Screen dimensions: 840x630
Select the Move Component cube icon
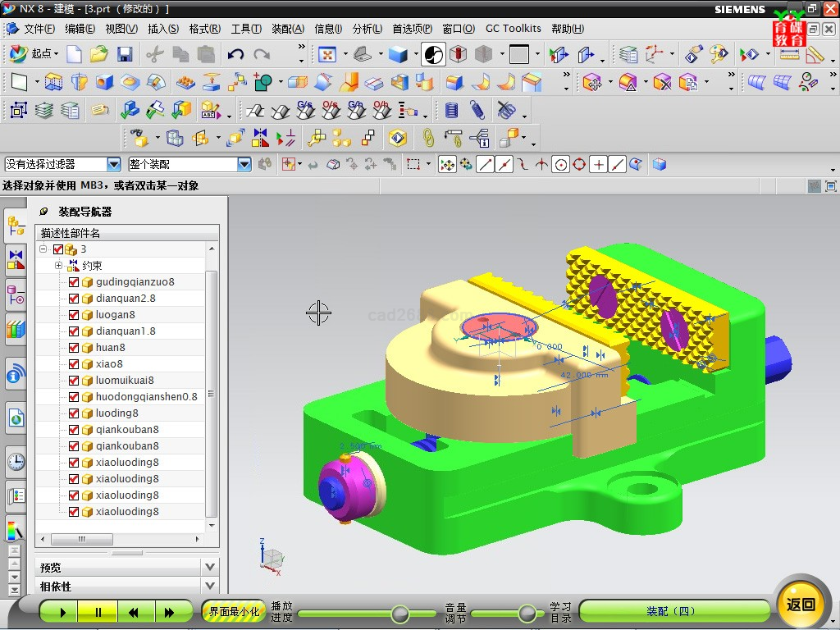click(x=235, y=138)
